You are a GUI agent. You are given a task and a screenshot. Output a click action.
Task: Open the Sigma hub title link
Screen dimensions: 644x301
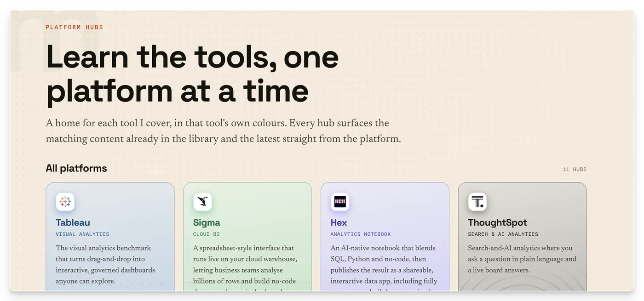pyautogui.click(x=207, y=222)
